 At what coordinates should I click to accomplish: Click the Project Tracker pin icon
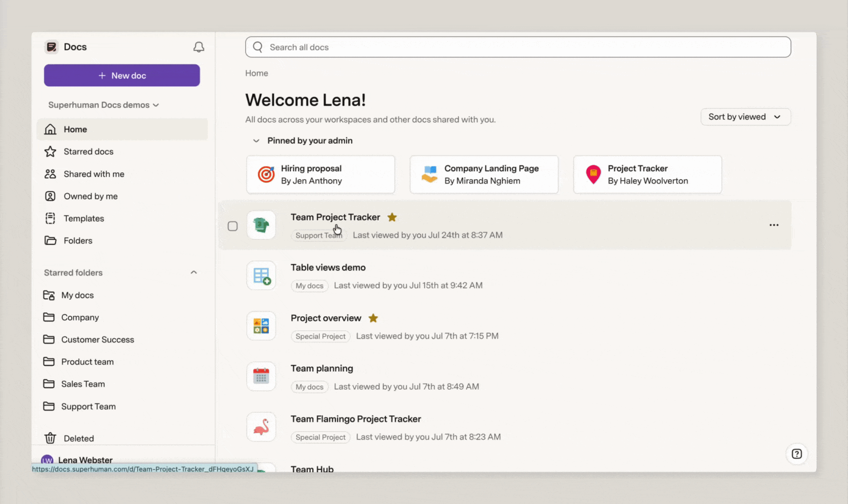click(593, 175)
